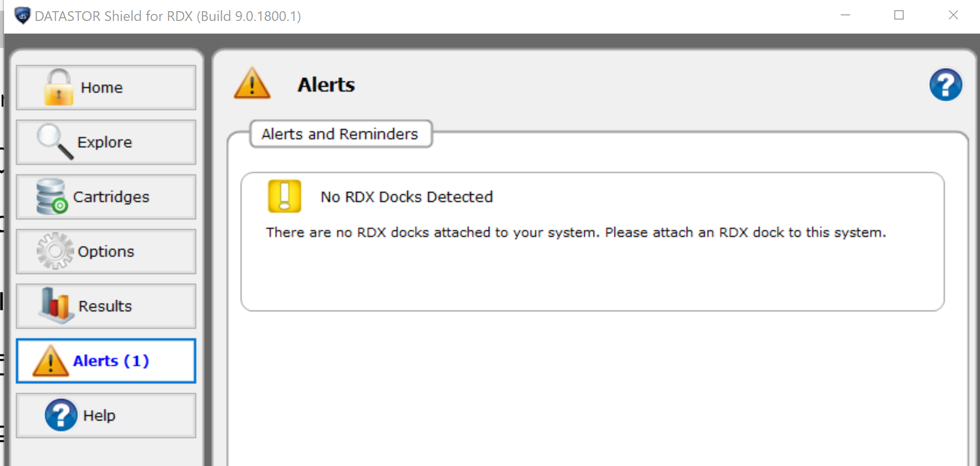Click the Cartridges database icon
The image size is (980, 466).
pos(52,196)
